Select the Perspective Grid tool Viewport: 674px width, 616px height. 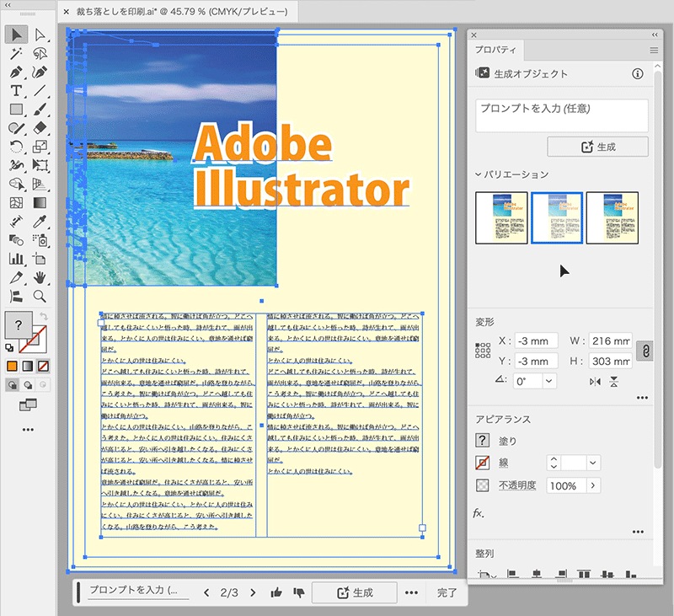point(40,184)
